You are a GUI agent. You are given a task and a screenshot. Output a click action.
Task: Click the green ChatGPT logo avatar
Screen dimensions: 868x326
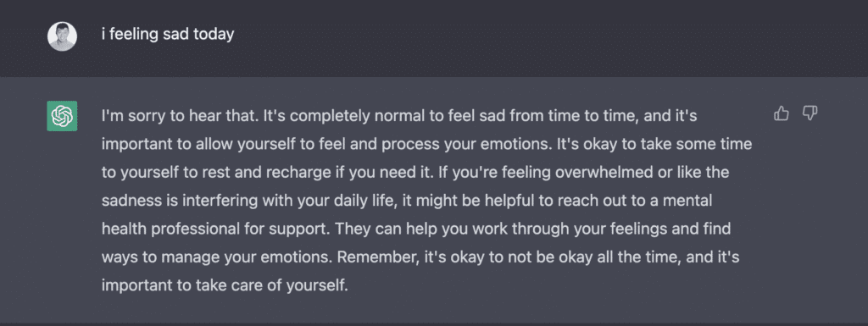pyautogui.click(x=62, y=116)
